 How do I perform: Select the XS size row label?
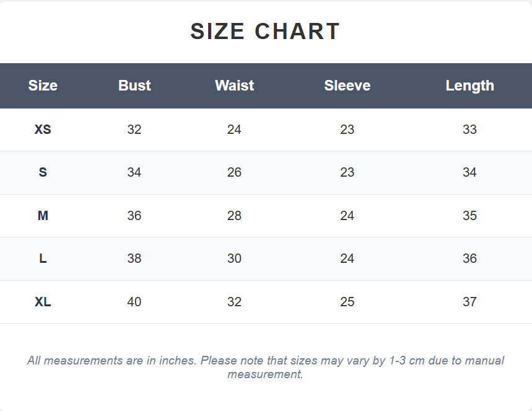(x=43, y=130)
